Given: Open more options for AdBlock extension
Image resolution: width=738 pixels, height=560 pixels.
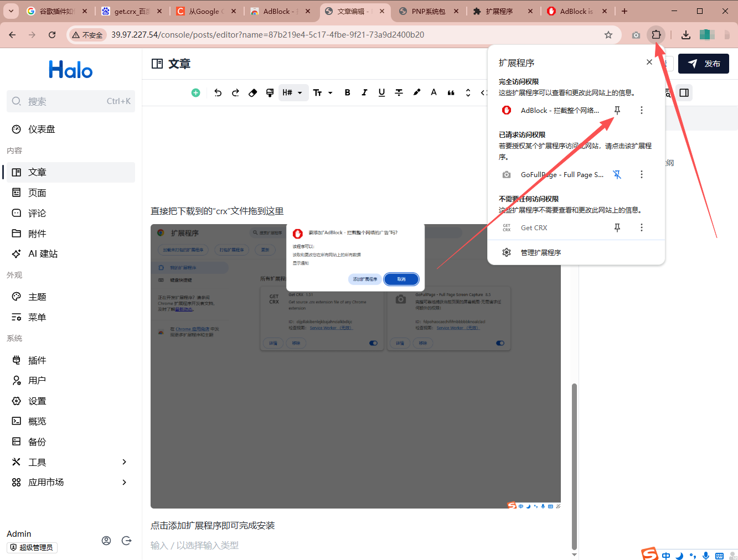Looking at the screenshot, I should 642,111.
